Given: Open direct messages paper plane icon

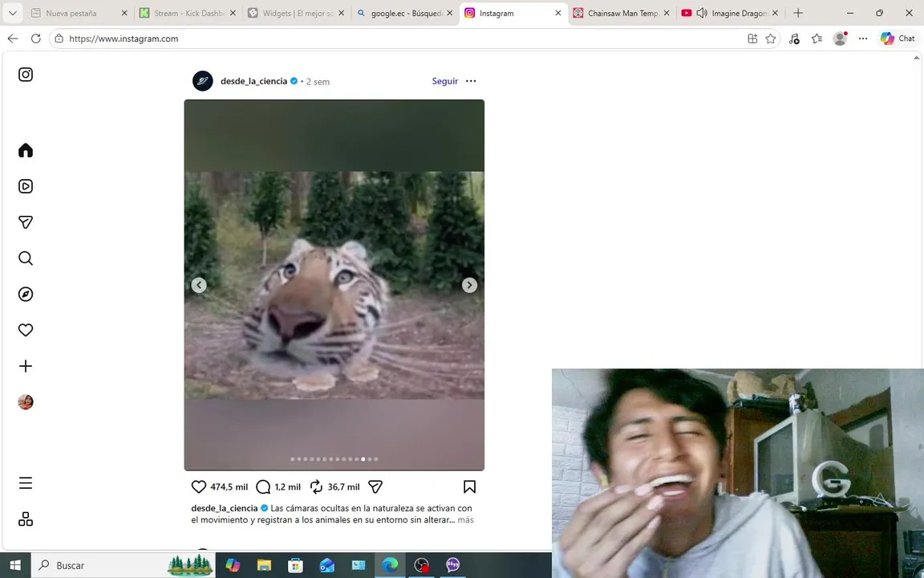Looking at the screenshot, I should (x=26, y=222).
